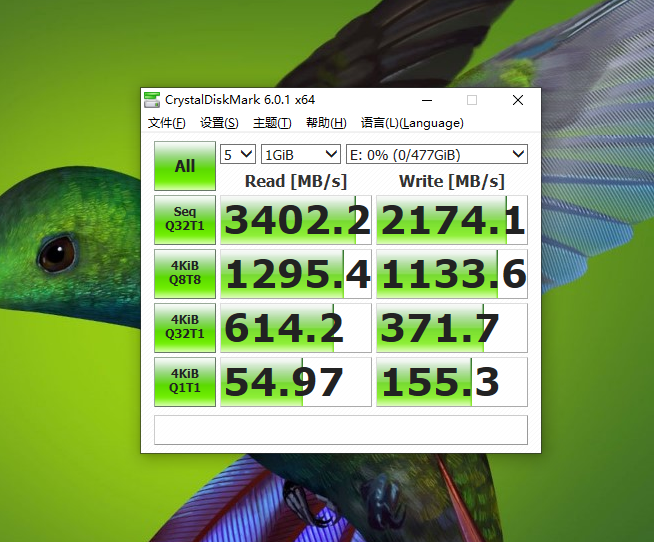
Task: Select the Seq read result 3402.2
Action: [296, 219]
